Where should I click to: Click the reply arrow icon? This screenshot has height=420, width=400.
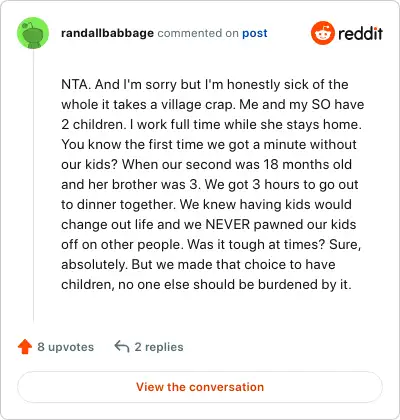[x=122, y=347]
